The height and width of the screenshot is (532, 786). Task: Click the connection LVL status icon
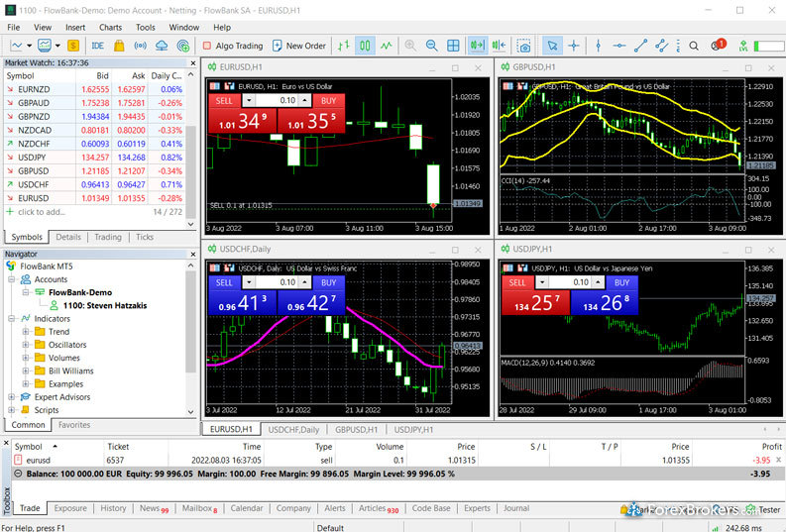coord(743,46)
